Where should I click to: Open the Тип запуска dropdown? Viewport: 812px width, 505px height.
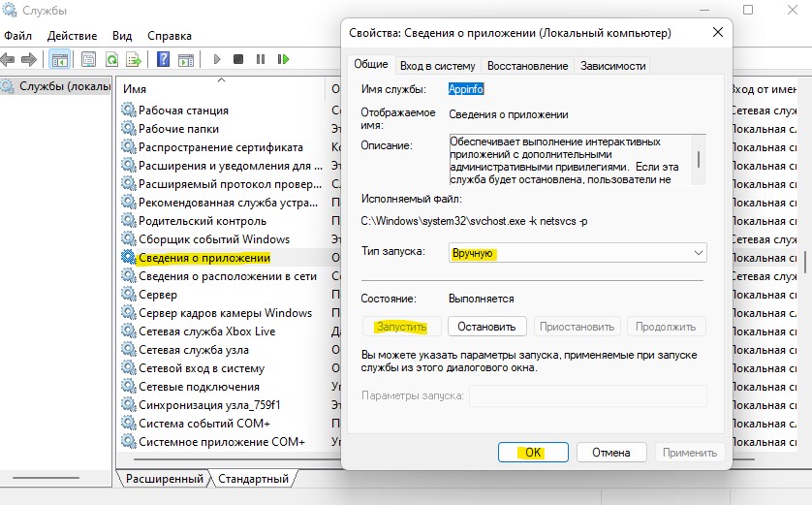(578, 253)
